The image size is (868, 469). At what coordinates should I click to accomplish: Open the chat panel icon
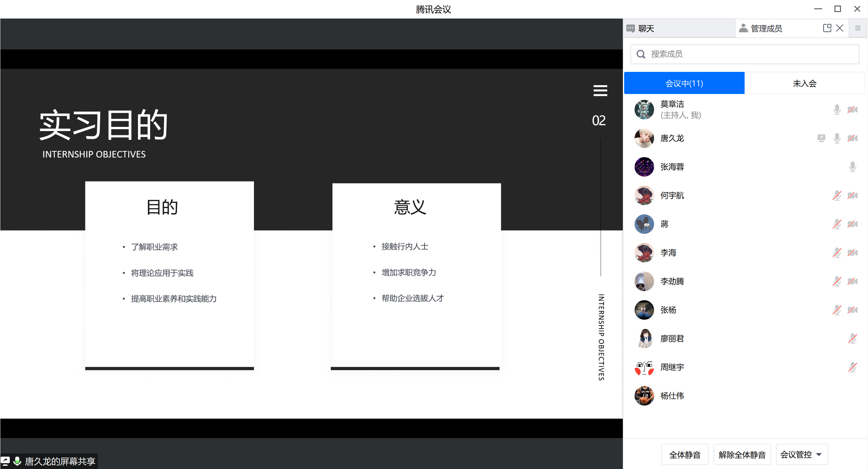pyautogui.click(x=630, y=28)
